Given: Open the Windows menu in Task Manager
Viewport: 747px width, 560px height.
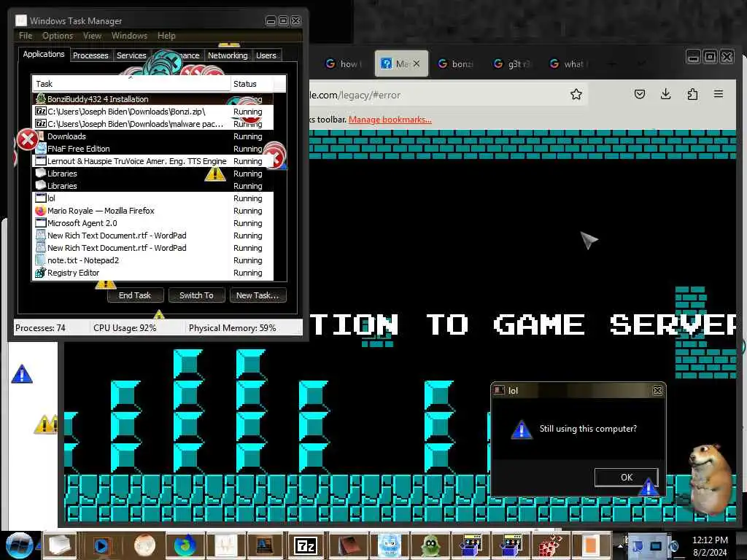Looking at the screenshot, I should [129, 36].
